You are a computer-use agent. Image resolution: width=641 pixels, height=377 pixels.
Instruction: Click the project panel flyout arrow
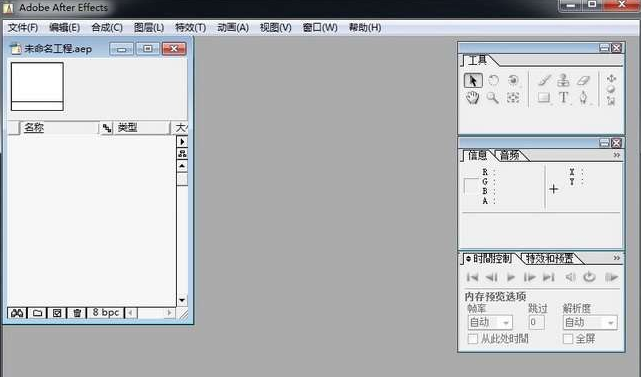point(182,141)
